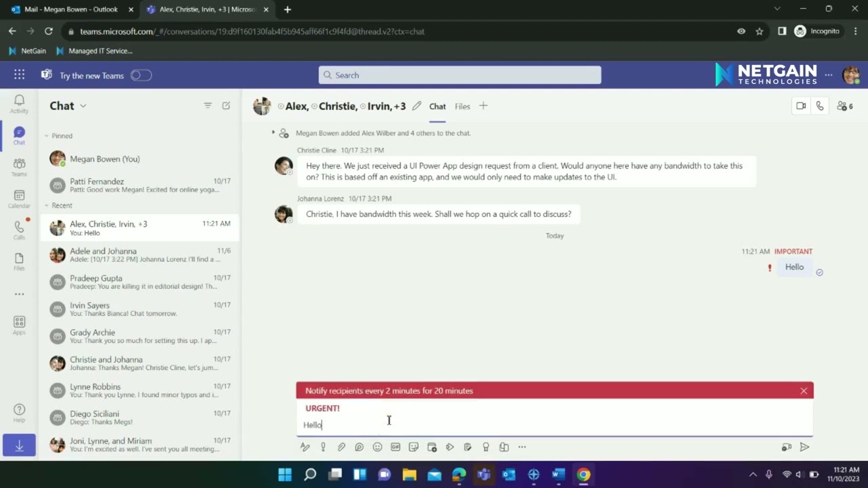Open Calendar in the left rail
The width and height of the screenshot is (868, 488).
[19, 199]
